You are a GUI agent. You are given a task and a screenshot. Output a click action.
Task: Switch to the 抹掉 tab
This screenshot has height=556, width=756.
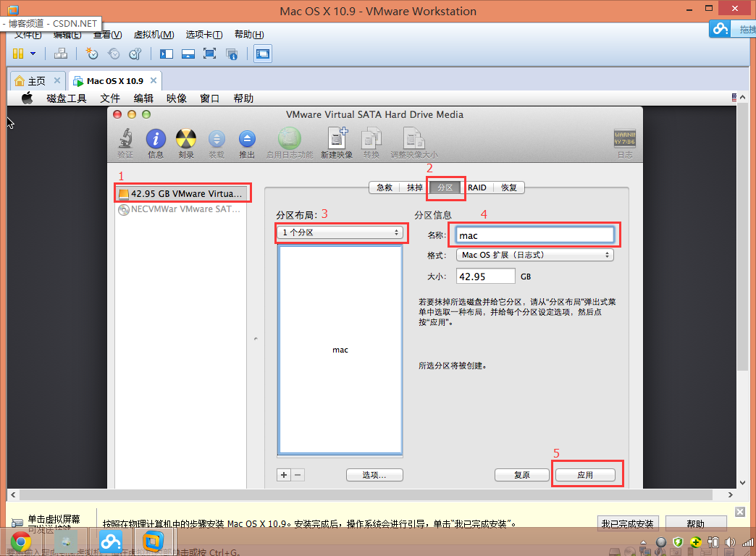415,188
